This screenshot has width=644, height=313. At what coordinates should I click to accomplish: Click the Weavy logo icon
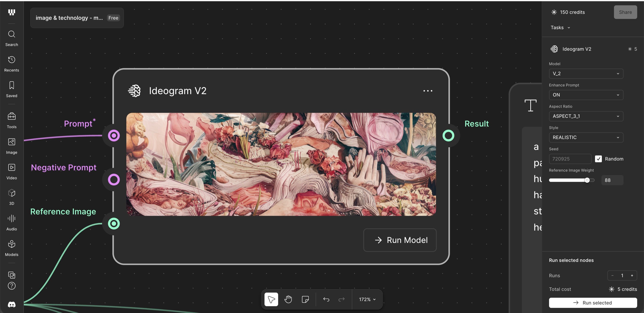(12, 12)
